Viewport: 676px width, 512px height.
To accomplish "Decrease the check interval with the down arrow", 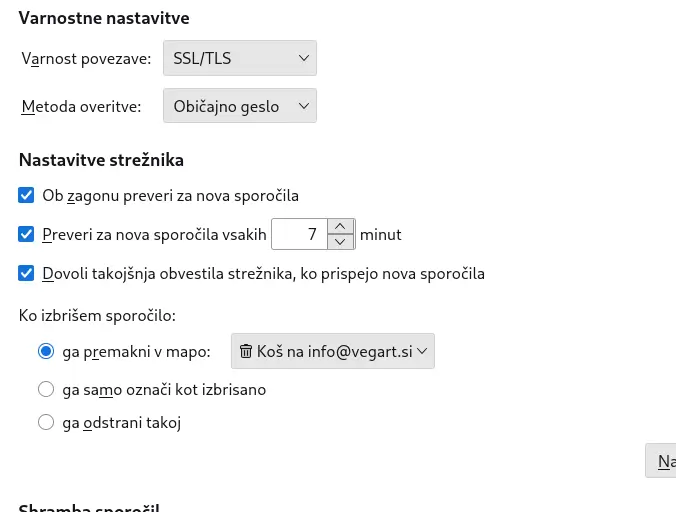I will click(x=342, y=242).
